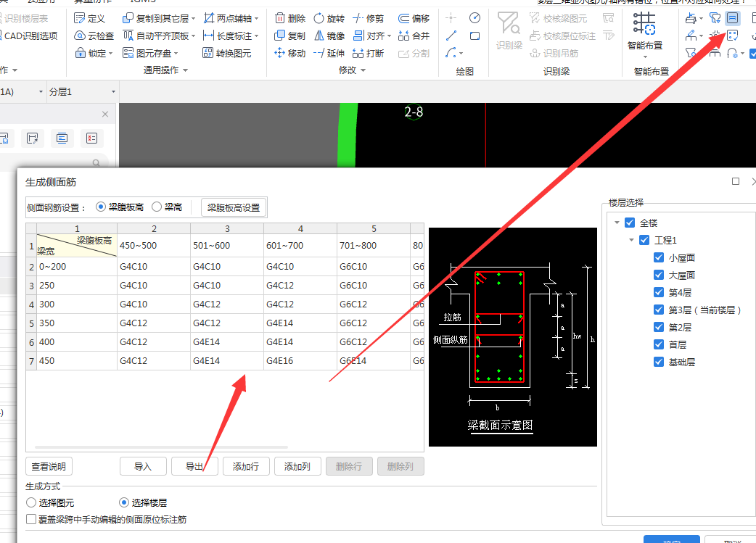Toggle 覆盖梁跨中手动编辑 checkbox

31,519
